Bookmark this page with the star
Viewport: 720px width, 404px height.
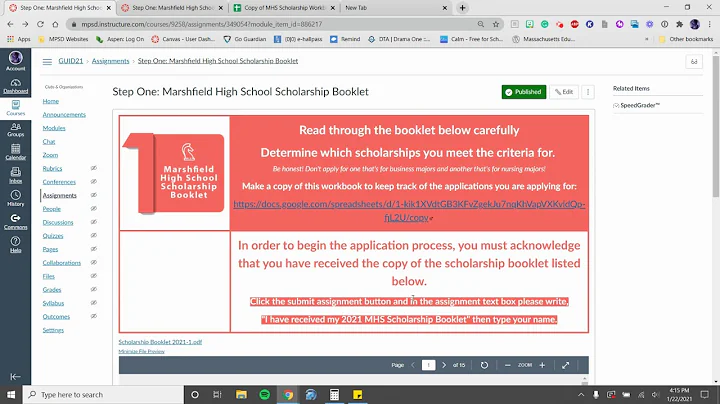(x=495, y=24)
